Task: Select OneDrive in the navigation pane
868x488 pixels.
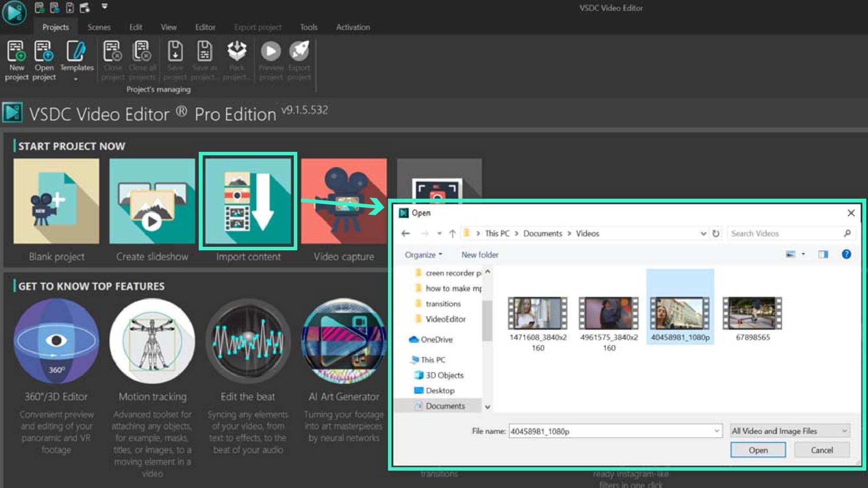Action: click(431, 339)
